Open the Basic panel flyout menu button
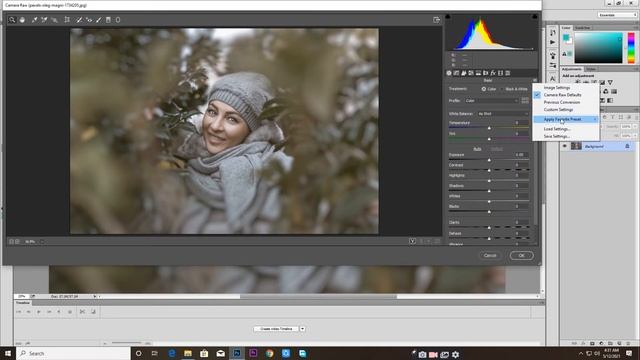 tap(535, 80)
